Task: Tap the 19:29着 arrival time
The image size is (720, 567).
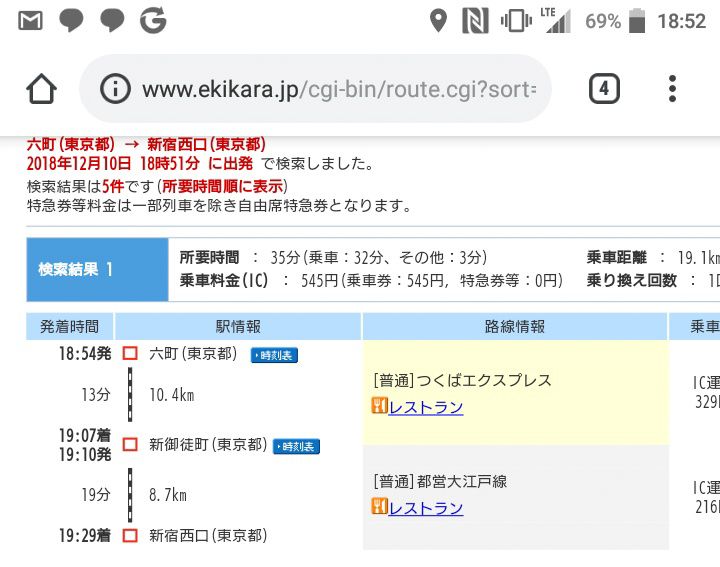Action: [85, 535]
